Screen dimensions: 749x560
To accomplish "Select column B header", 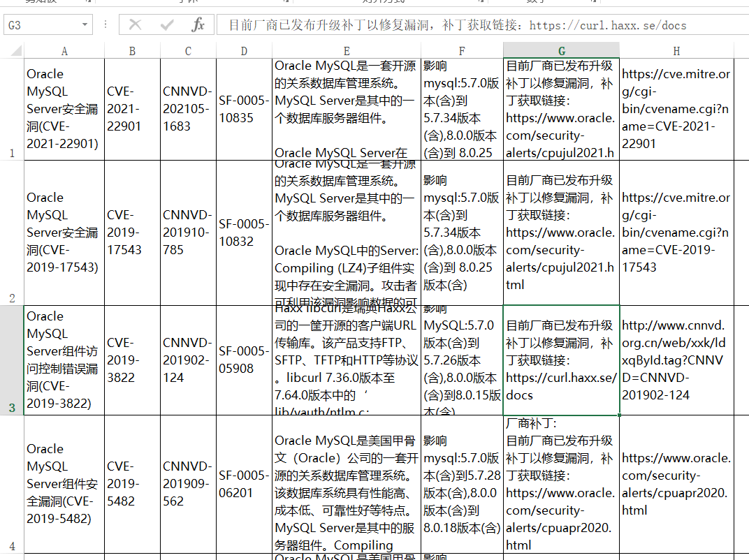I will click(132, 50).
